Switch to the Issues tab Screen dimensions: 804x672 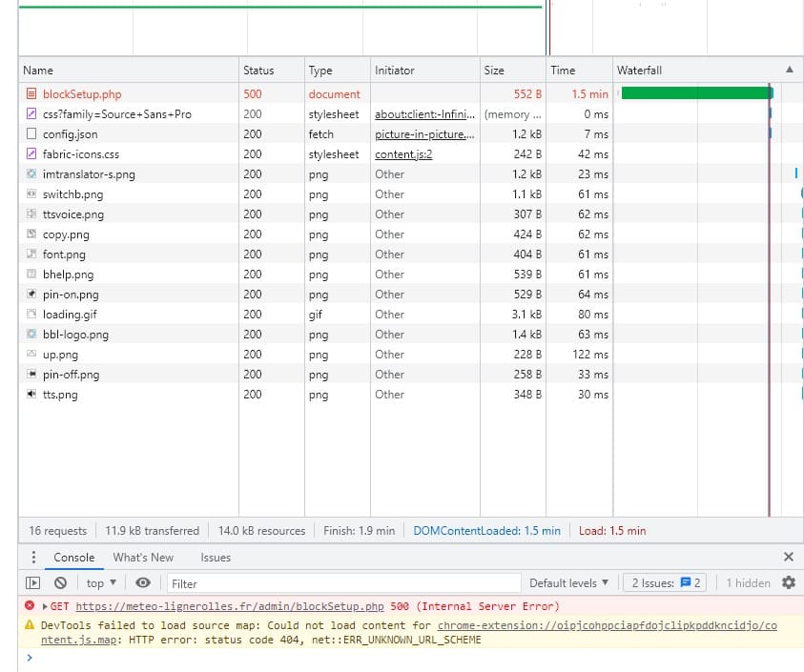(216, 558)
